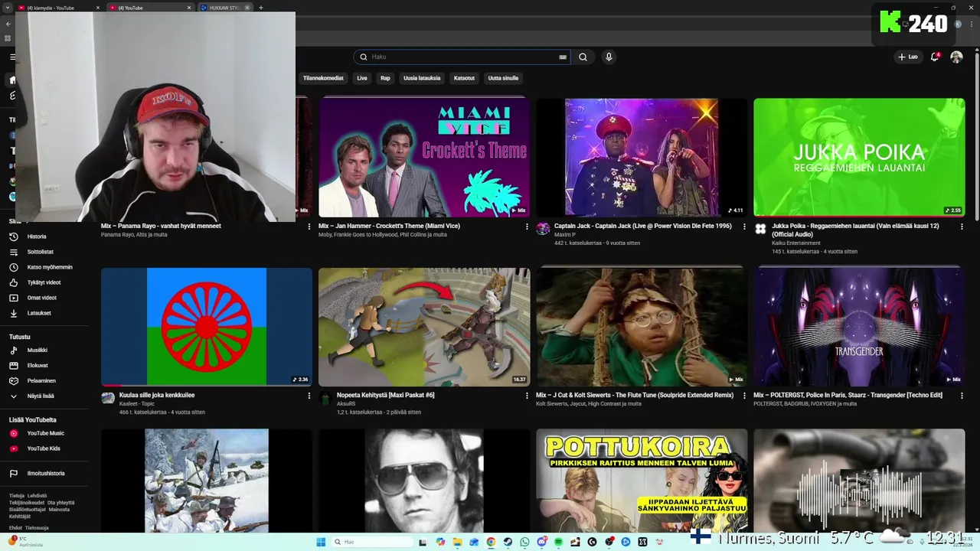The image size is (980, 551).
Task: Select the Rap filter chip
Action: (385, 78)
